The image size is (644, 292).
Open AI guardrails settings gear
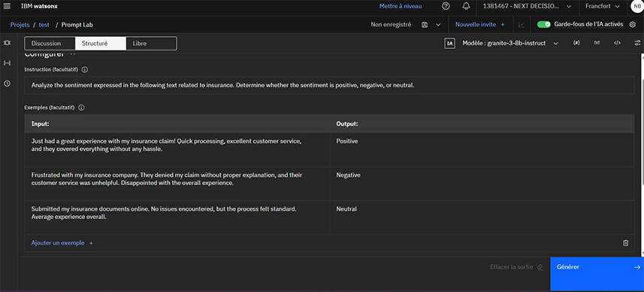click(x=632, y=25)
